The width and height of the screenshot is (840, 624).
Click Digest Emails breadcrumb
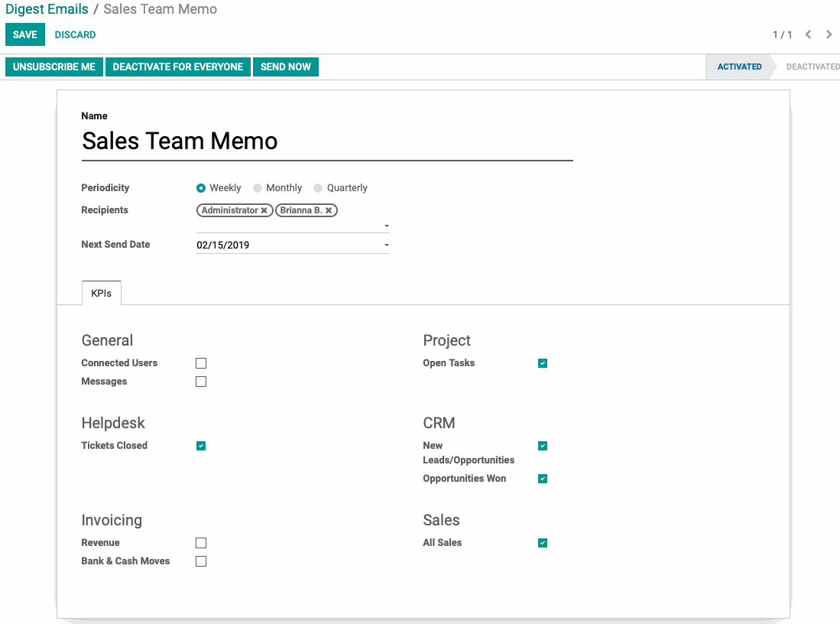(47, 9)
